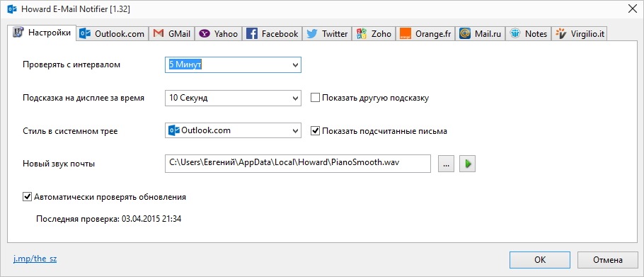Go to the Facebook tab
The width and height of the screenshot is (644, 277).
coord(272,34)
